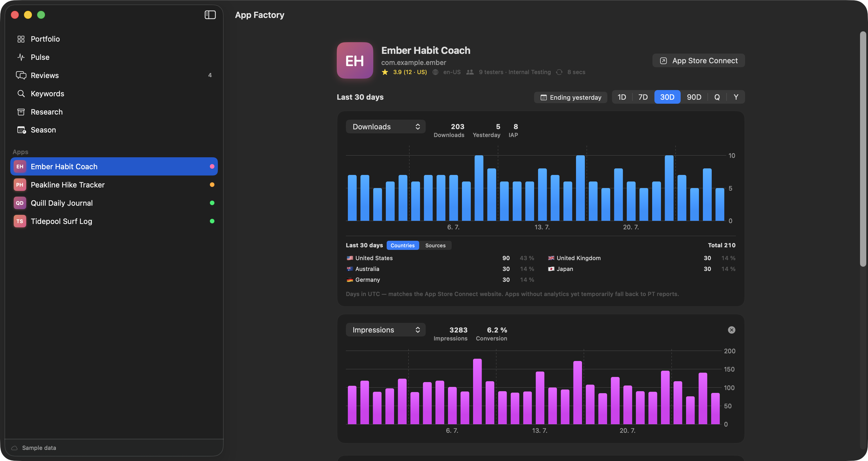Screen dimensions: 868x461
Task: Switch breakdown to Sources
Action: (435, 246)
